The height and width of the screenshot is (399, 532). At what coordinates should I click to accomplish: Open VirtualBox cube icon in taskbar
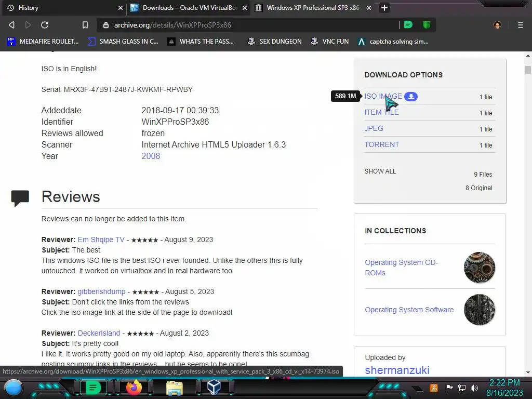click(x=214, y=387)
